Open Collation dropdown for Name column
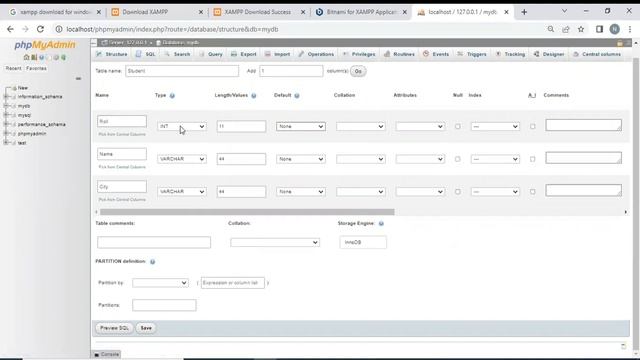The image size is (640, 360). point(360,159)
